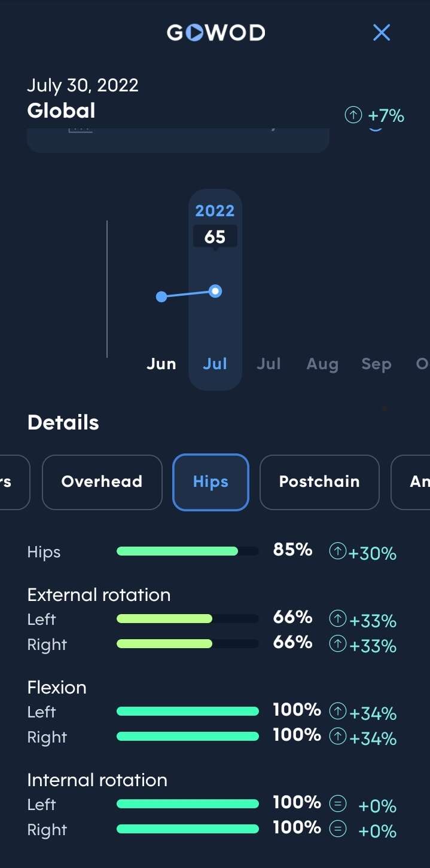Tap Internal rotation Left equals icon
The height and width of the screenshot is (868, 430).
tap(338, 805)
